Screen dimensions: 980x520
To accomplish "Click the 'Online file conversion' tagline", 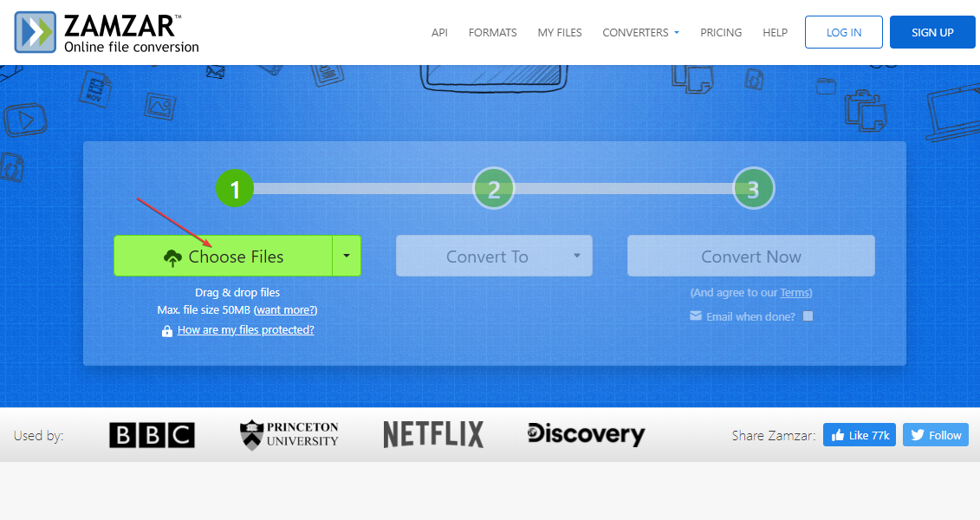I will (131, 47).
